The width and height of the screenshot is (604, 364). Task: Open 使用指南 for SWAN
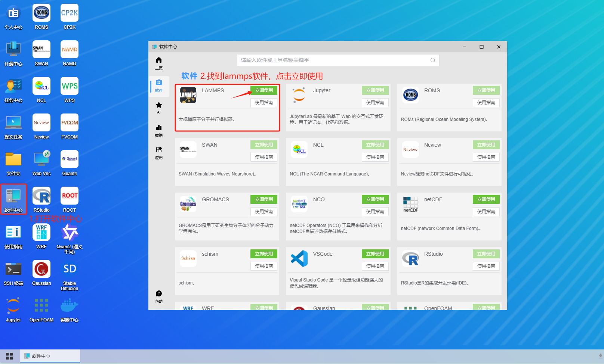[x=264, y=157]
